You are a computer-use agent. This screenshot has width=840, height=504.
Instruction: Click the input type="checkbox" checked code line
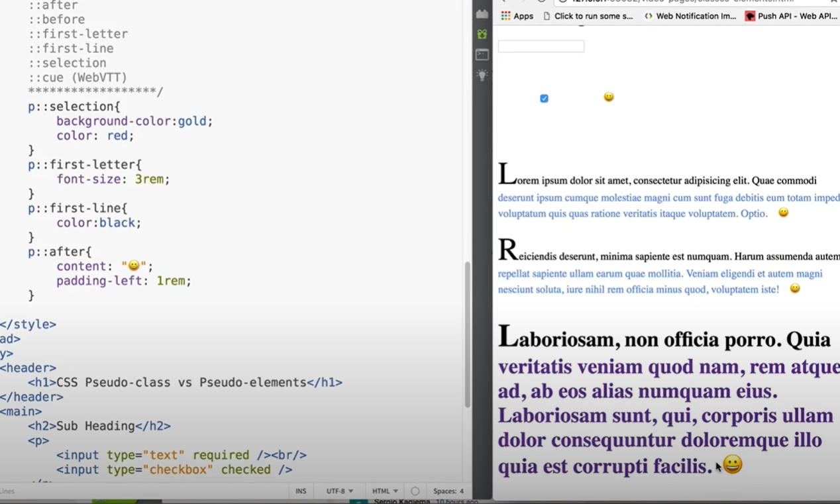click(174, 470)
